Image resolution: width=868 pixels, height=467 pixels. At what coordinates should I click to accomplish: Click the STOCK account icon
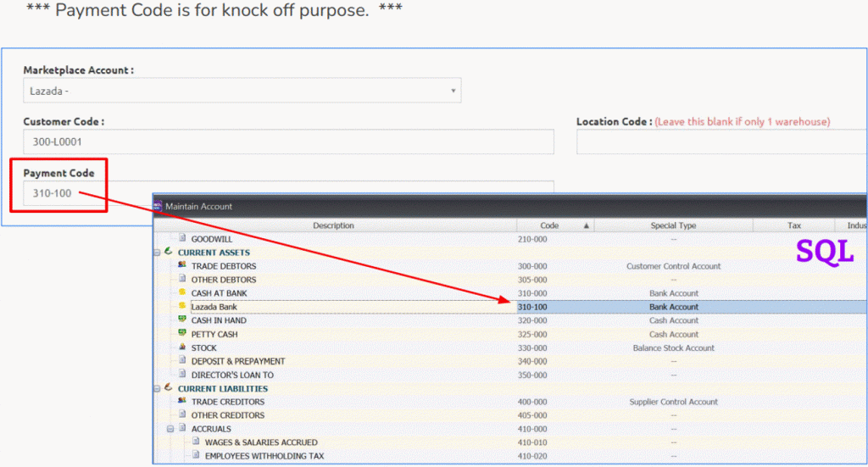point(182,347)
